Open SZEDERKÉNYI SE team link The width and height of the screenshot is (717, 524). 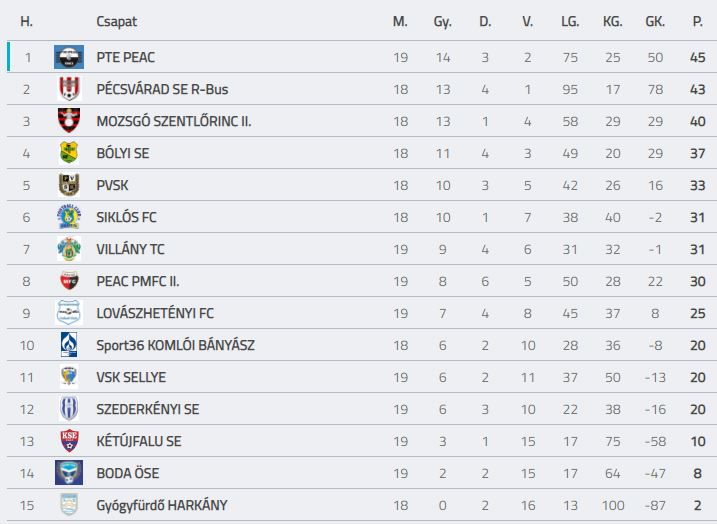[x=148, y=409]
